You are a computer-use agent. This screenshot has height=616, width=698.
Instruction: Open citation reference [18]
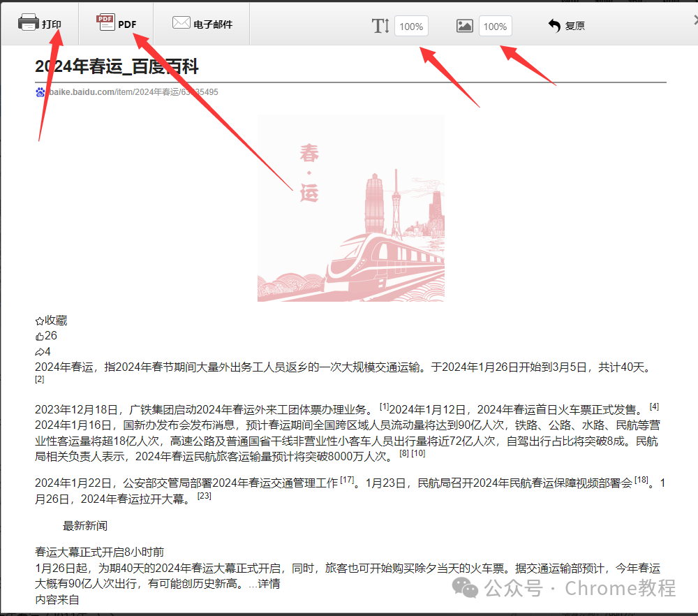pos(641,480)
